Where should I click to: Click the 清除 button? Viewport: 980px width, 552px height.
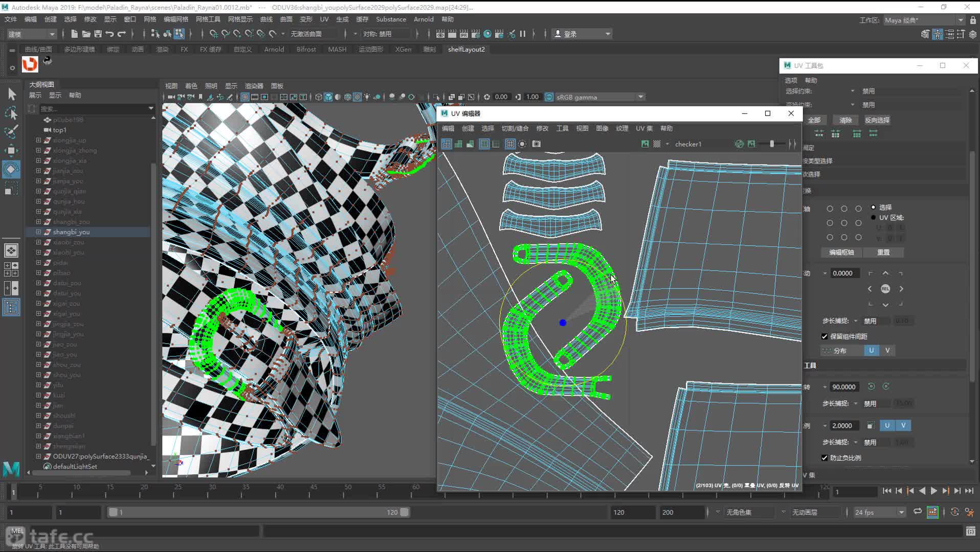click(x=845, y=120)
